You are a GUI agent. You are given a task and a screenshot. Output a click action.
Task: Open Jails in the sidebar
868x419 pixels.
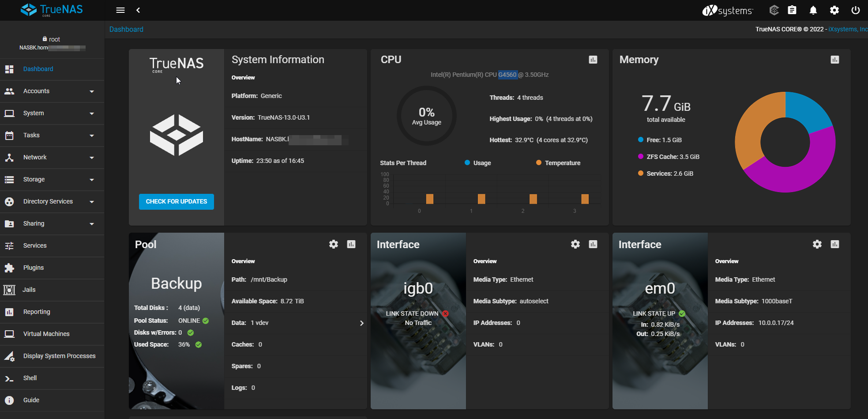[x=52, y=290]
